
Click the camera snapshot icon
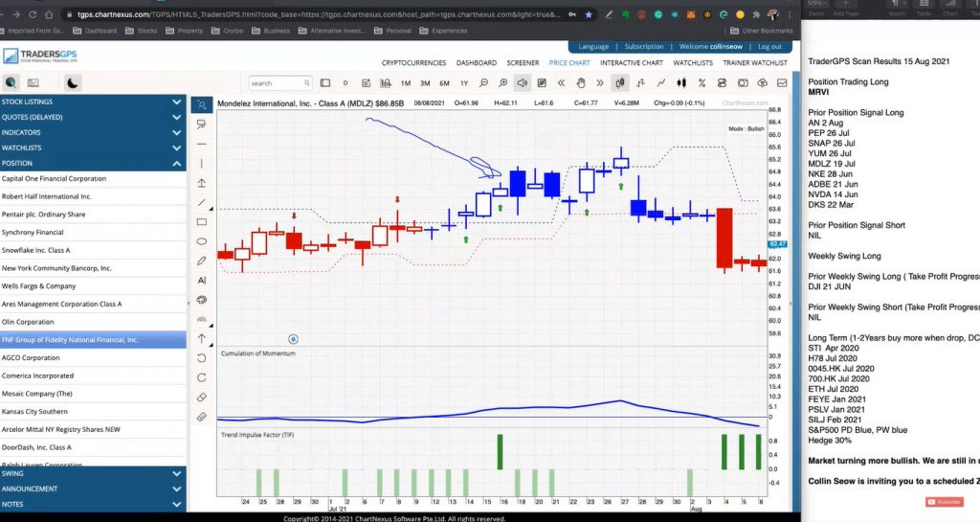point(743,82)
